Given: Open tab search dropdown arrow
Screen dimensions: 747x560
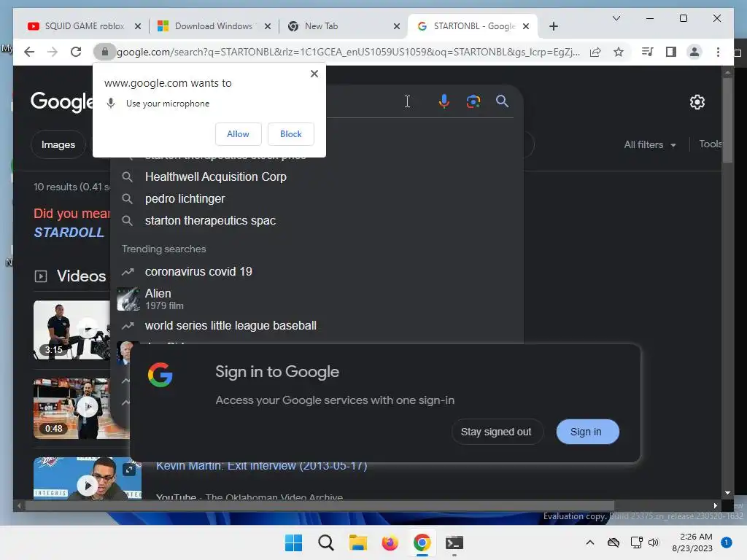Looking at the screenshot, I should (616, 18).
